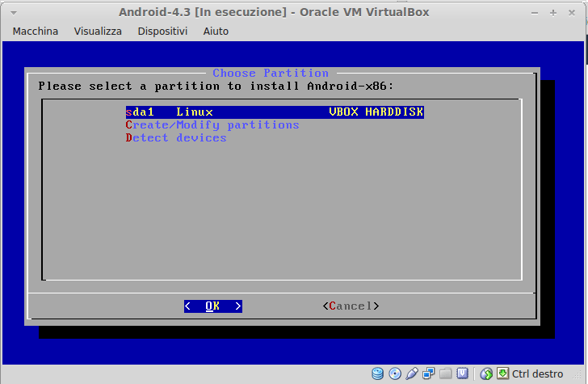This screenshot has width=588, height=384.
Task: Close the VirtualBox window
Action: click(x=572, y=13)
